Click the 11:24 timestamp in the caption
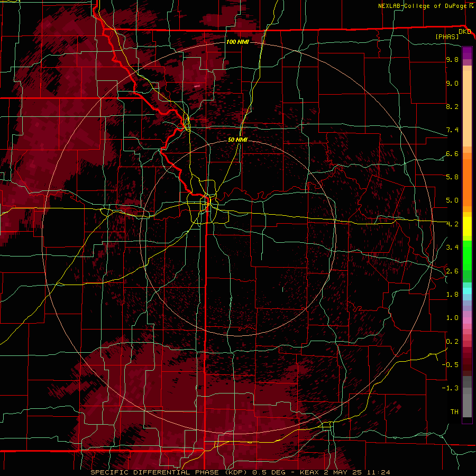This screenshot has height=476, width=476. point(380,472)
